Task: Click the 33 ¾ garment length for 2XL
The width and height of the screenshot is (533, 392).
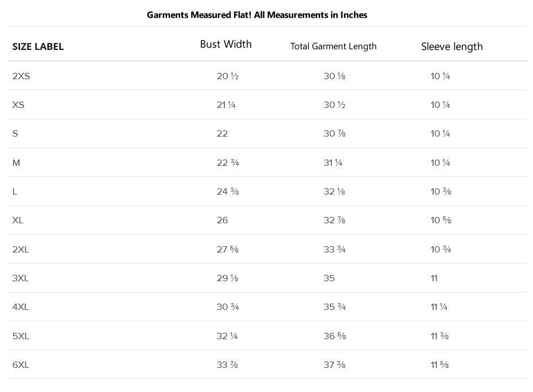Action: (334, 249)
